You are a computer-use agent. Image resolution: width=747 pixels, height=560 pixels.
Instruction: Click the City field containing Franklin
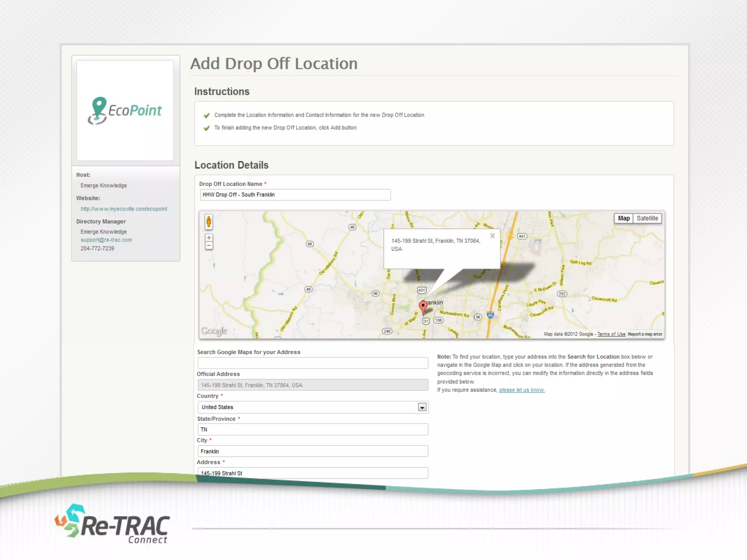pos(313,451)
